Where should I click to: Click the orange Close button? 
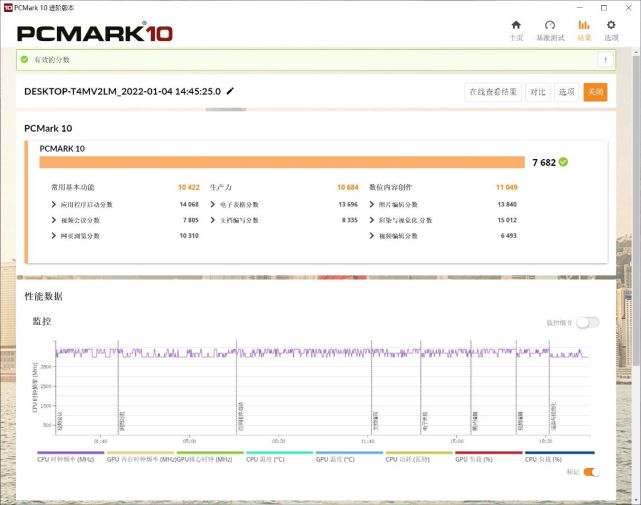pyautogui.click(x=595, y=92)
